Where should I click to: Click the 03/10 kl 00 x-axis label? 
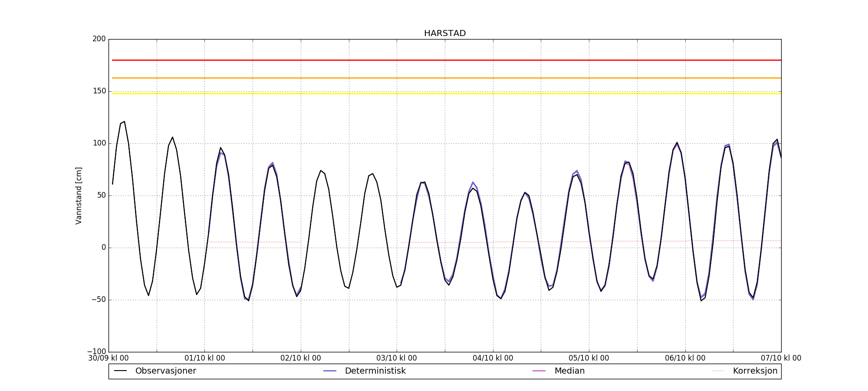pos(397,358)
